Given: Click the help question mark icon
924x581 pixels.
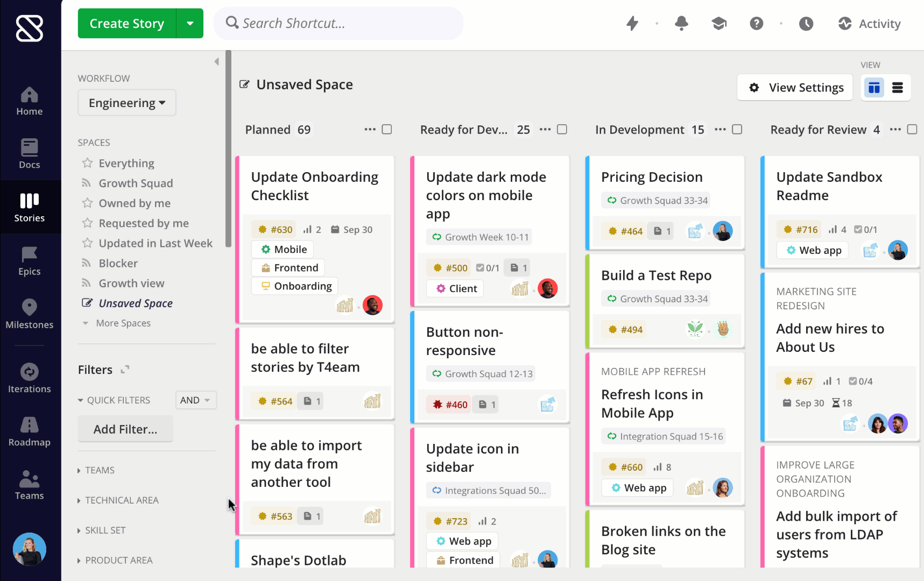Looking at the screenshot, I should 756,24.
